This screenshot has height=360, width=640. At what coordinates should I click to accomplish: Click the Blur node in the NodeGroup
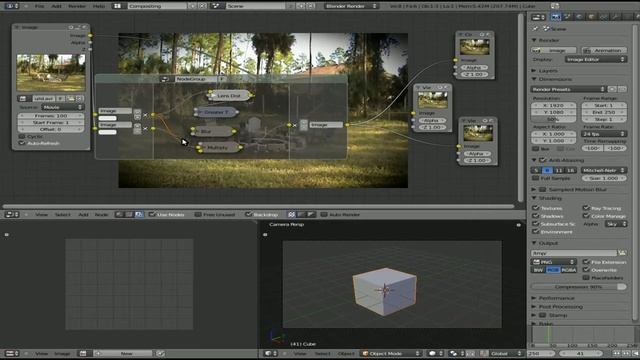213,131
